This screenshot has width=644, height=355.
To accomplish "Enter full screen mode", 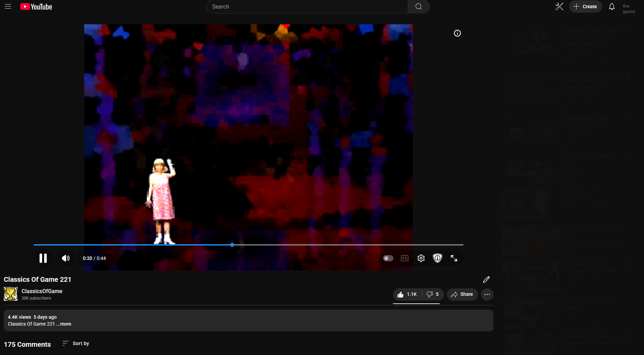I will (x=454, y=258).
